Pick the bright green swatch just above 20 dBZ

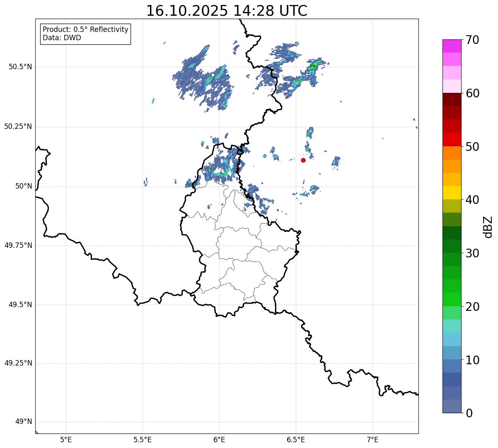(452, 299)
